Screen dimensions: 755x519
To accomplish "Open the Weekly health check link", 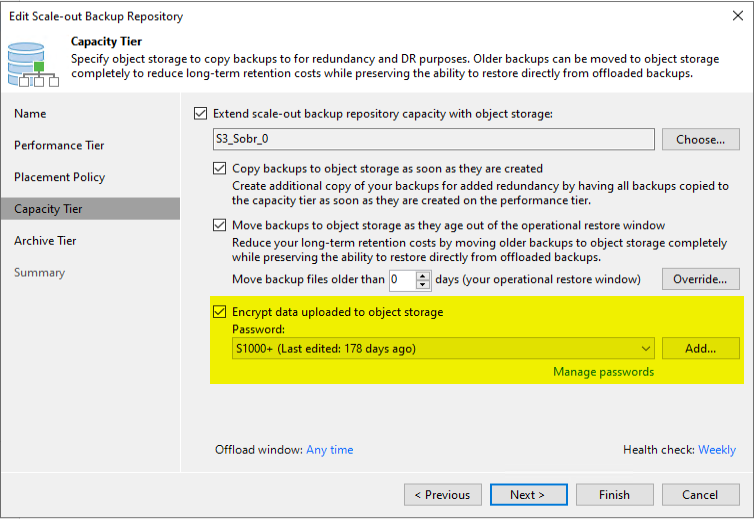I will click(717, 450).
